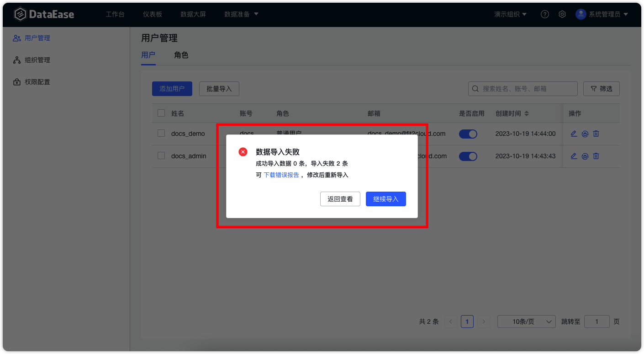Go to previous page arrow
The height and width of the screenshot is (354, 644).
(451, 322)
